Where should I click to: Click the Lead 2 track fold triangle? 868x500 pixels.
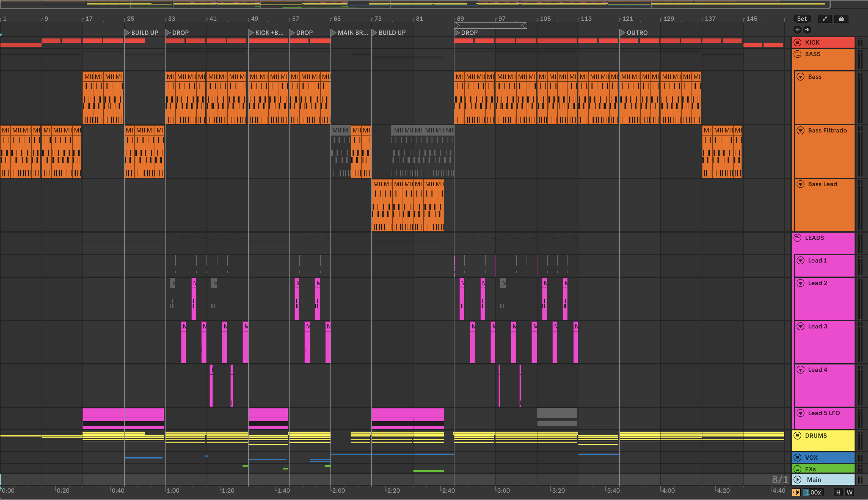point(801,283)
